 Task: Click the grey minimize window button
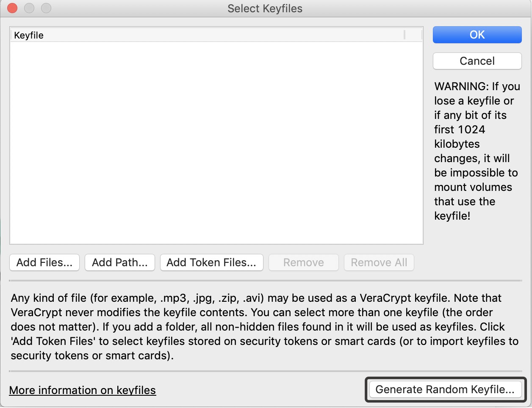point(29,8)
